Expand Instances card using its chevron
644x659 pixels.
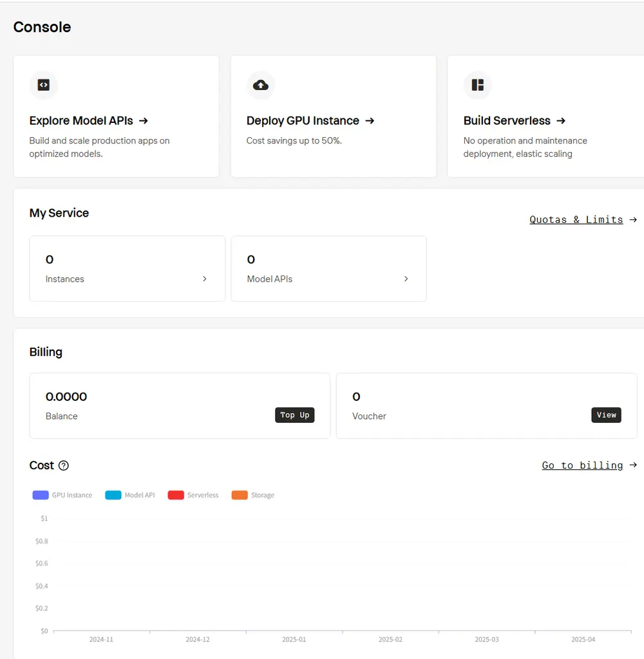tap(205, 279)
